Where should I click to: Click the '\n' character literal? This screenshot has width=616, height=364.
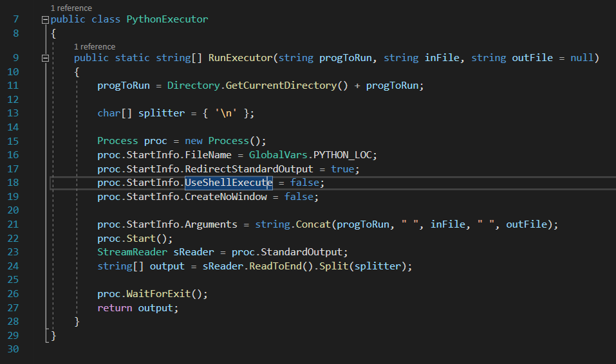pos(226,113)
